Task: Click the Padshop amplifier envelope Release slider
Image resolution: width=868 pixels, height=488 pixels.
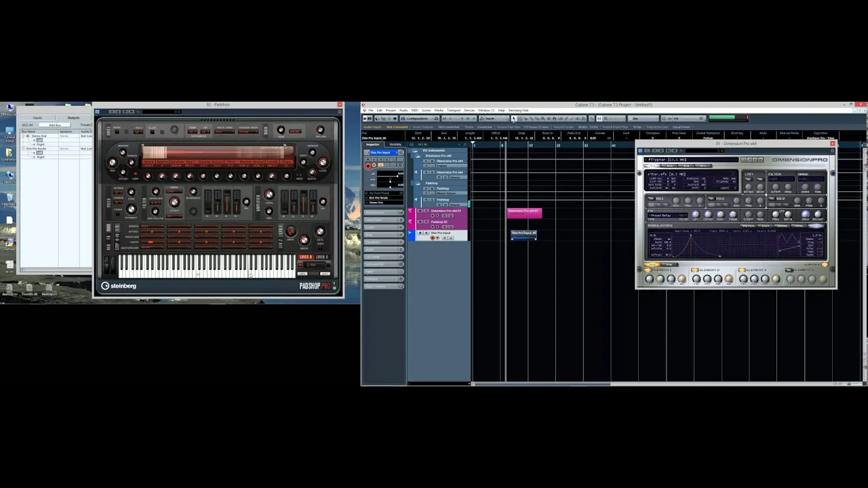Action: pyautogui.click(x=313, y=202)
